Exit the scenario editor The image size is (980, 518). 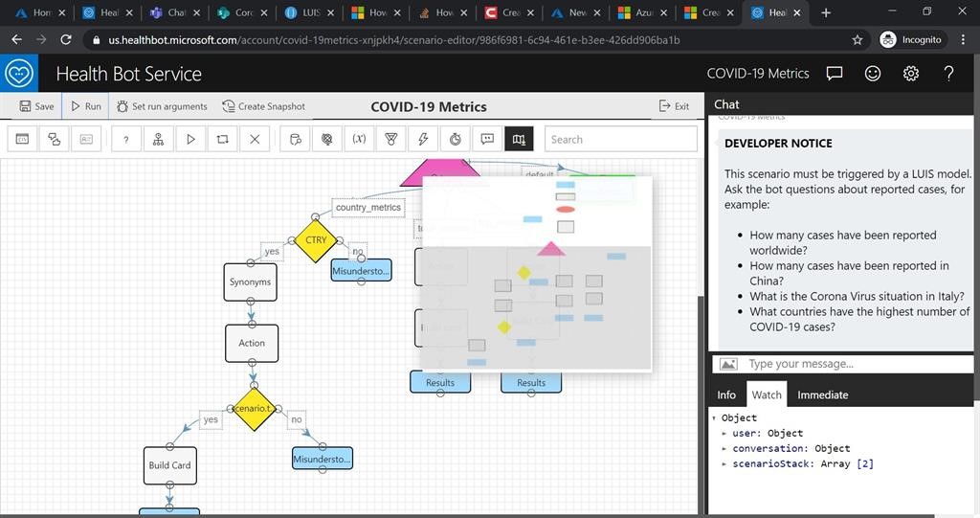(674, 106)
